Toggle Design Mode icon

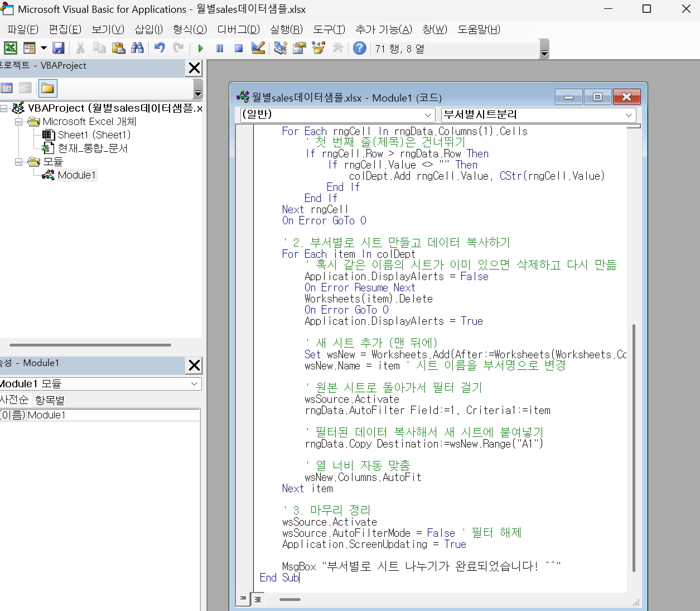pos(258,48)
